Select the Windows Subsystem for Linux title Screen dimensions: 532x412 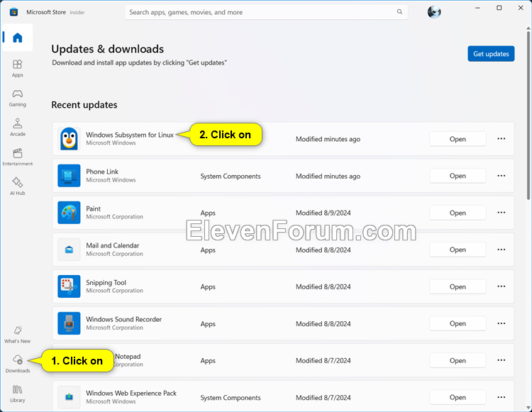click(x=130, y=135)
